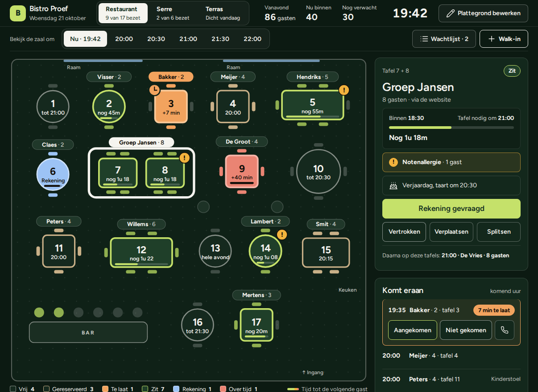Mark Groep Jansen as Vertrokken

click(x=404, y=232)
